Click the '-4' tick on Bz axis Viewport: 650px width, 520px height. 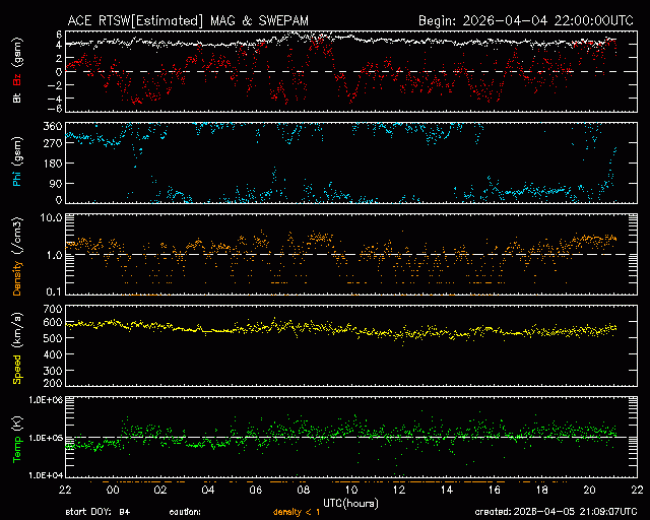coord(56,99)
